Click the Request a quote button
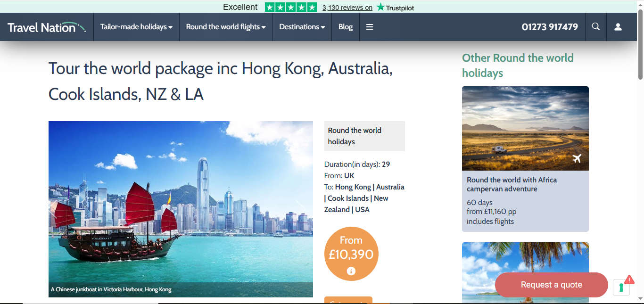The image size is (644, 304). click(551, 285)
